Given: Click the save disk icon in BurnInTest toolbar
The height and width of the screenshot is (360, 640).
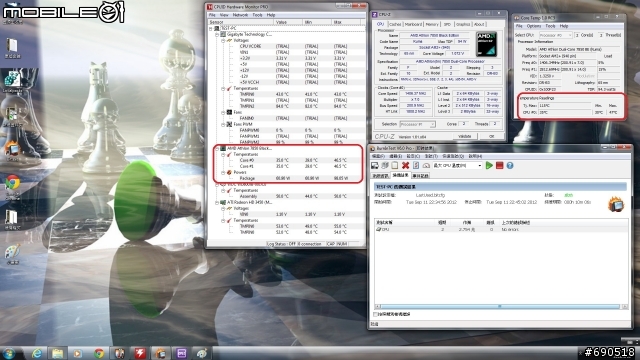Looking at the screenshot, I should click(374, 165).
